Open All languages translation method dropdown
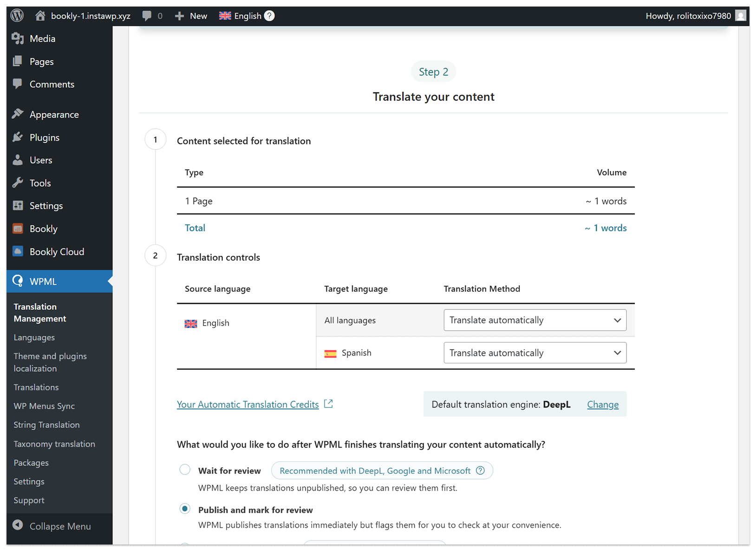Viewport: 756px width, 551px height. (535, 320)
